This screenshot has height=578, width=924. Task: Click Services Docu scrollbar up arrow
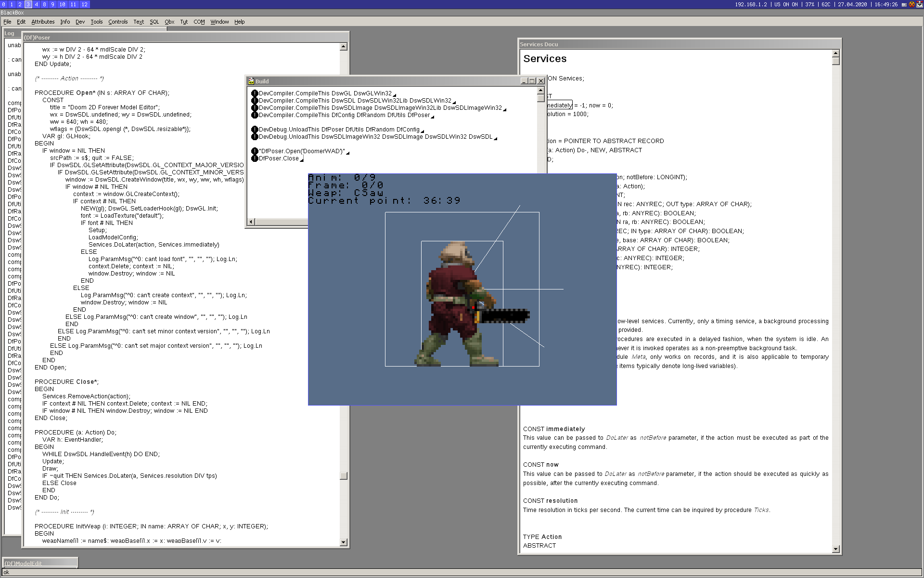pyautogui.click(x=835, y=53)
